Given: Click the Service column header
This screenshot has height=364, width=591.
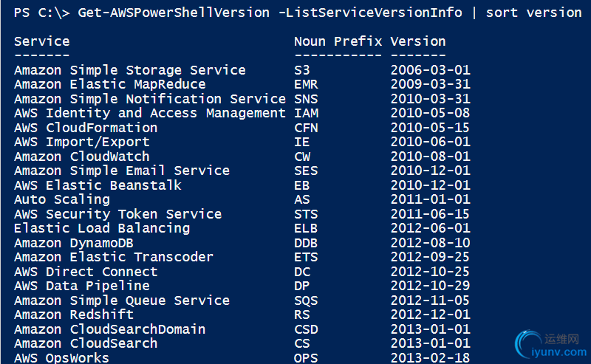Looking at the screenshot, I should [x=42, y=41].
